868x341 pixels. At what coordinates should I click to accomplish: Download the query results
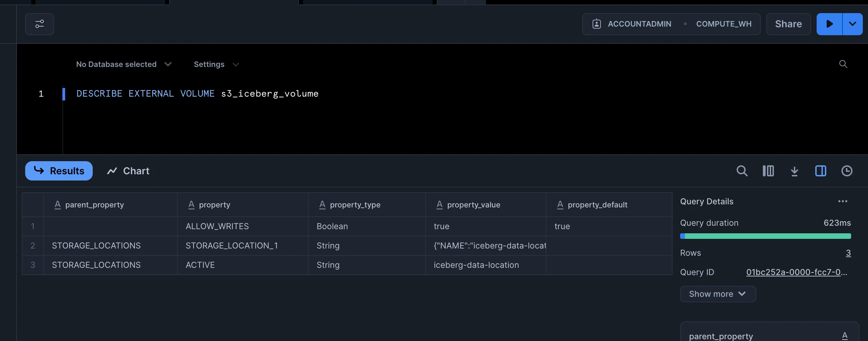point(794,171)
